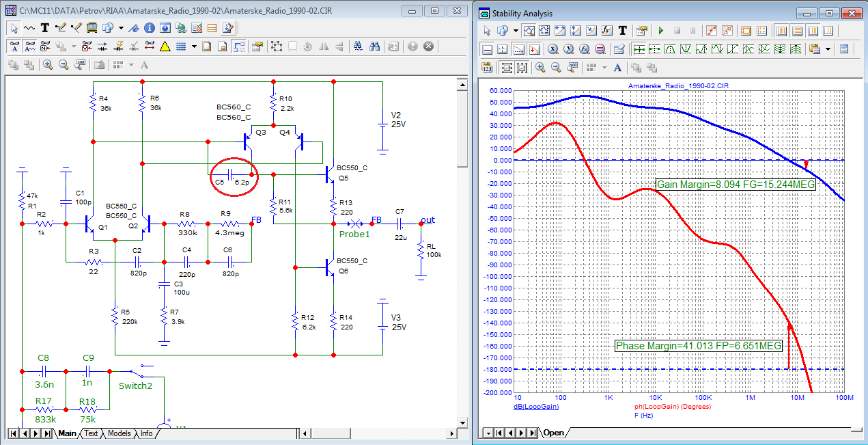Switch to the Text tab

click(91, 433)
